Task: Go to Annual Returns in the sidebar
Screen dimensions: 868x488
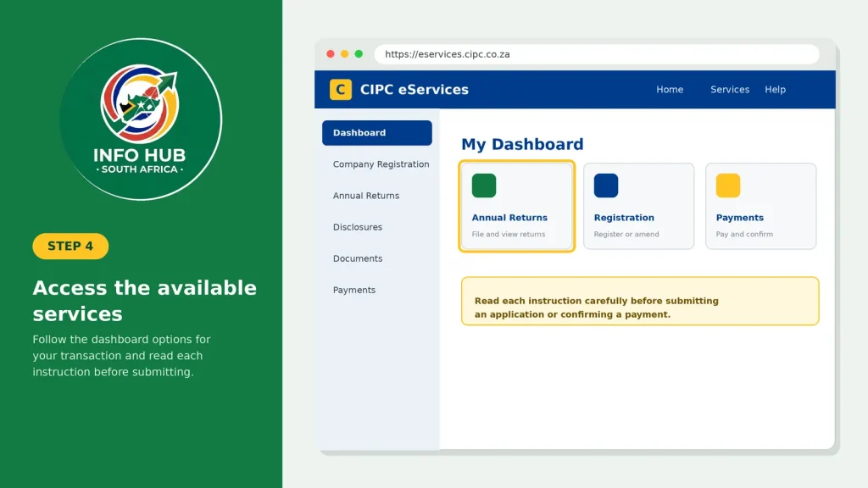Action: [x=366, y=196]
